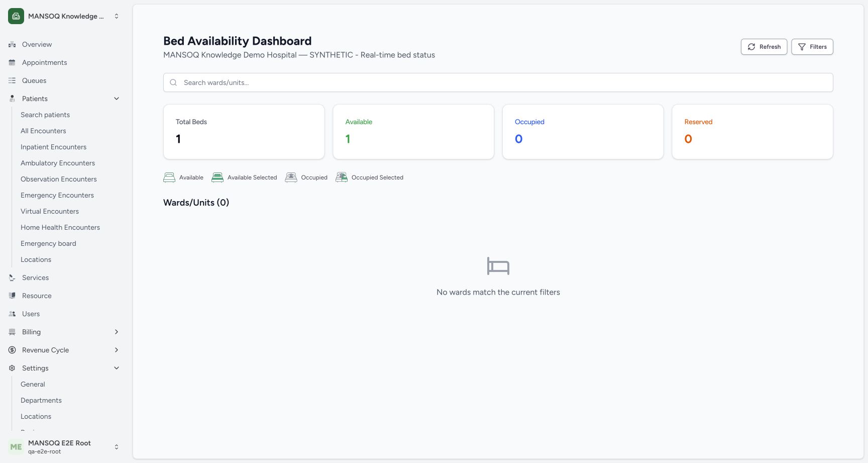
Task: Select Observation Encounters
Action: coord(59,179)
